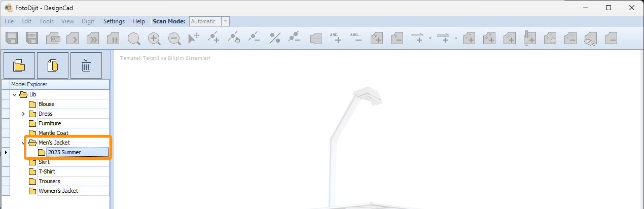Click the Zoom Out magnifier icon
The image size is (644, 209).
pyautogui.click(x=174, y=38)
